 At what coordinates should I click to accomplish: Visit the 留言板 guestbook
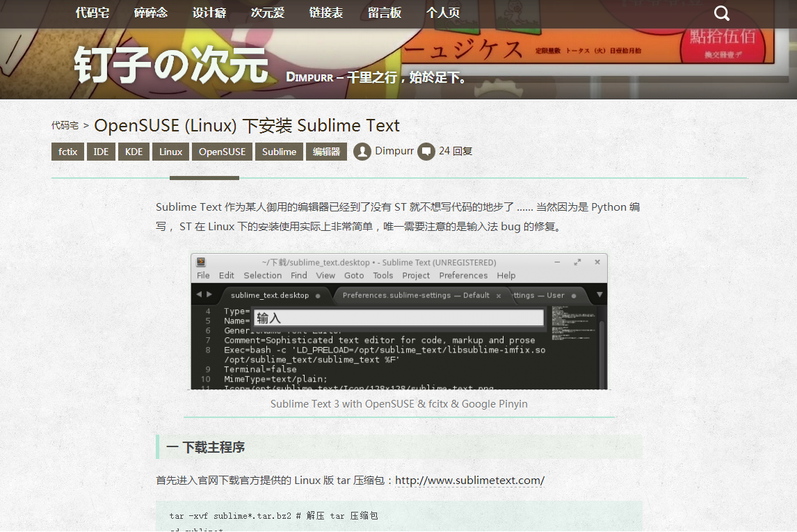tap(385, 13)
